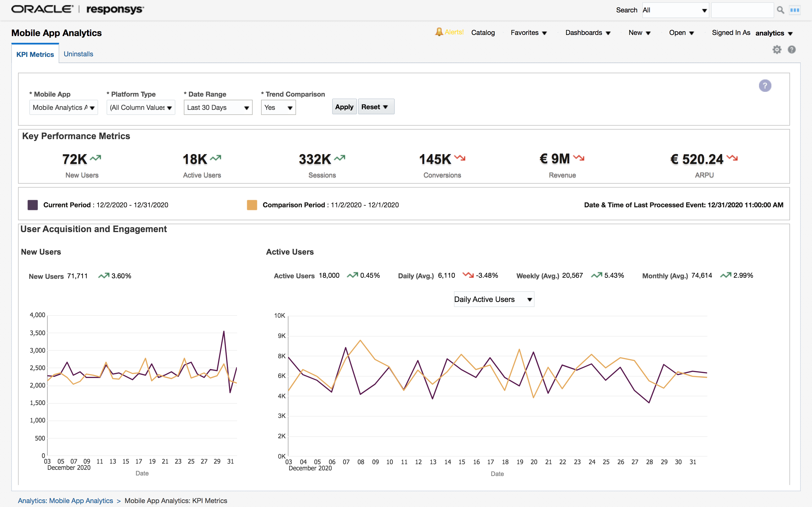Click the purple help circle in filter panel
Screen dimensions: 812x507
pos(765,86)
